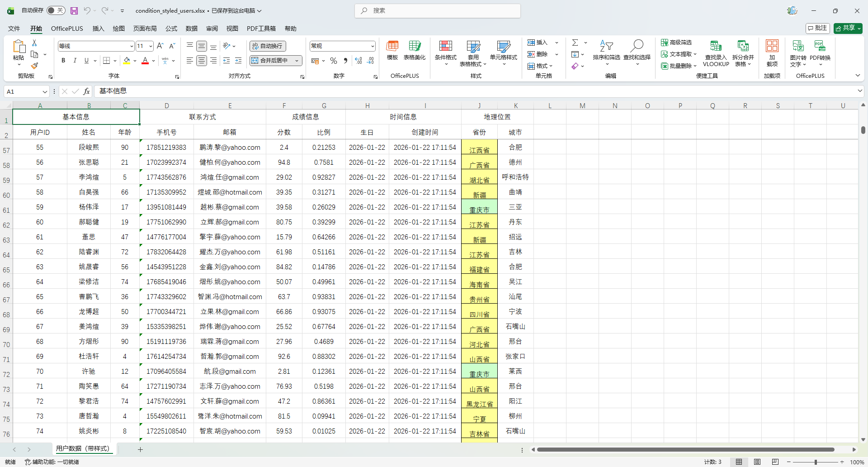Toggle Wrap Text (自动换行)

coord(268,46)
